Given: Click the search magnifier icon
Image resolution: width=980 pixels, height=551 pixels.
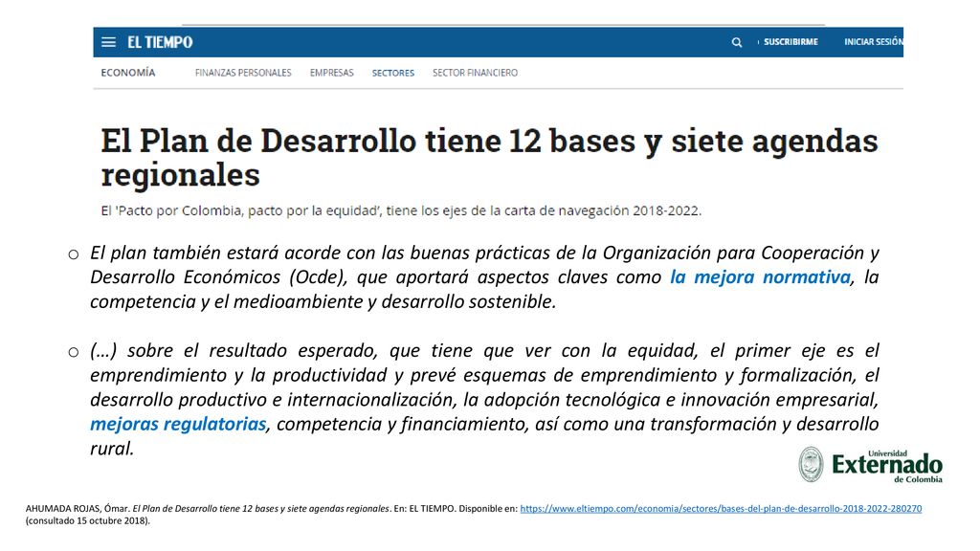Looking at the screenshot, I should click(737, 42).
